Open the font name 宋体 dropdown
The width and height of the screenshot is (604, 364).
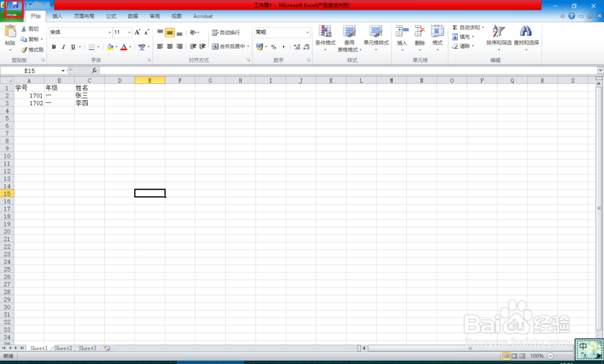109,33
